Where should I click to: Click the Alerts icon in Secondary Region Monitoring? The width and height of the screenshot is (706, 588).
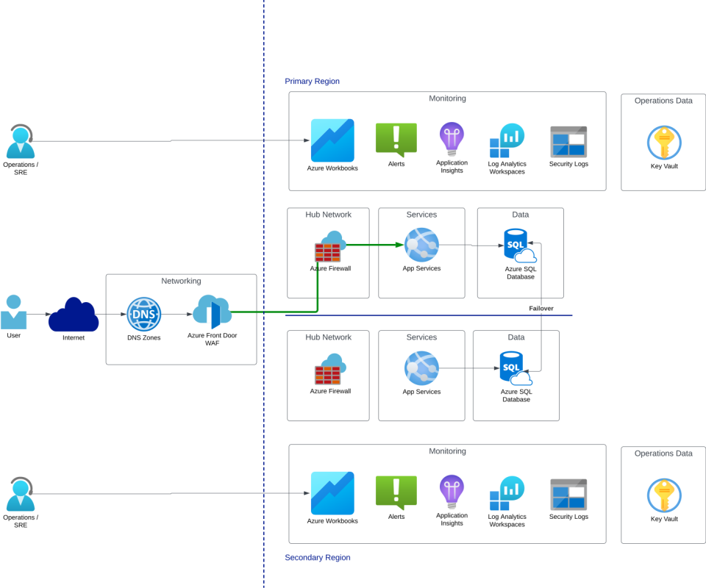tap(396, 492)
